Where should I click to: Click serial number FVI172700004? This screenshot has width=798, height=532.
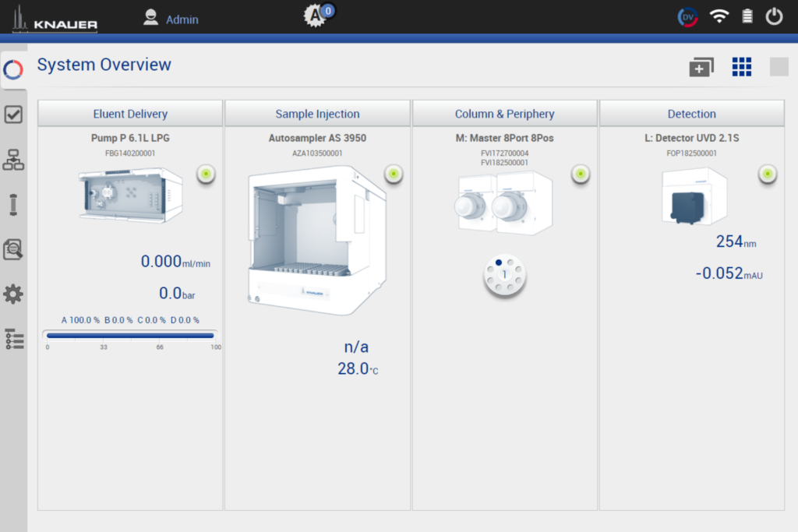(x=505, y=153)
